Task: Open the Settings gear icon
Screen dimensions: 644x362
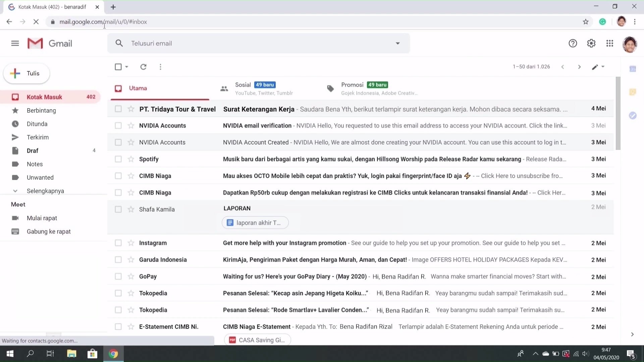Action: pyautogui.click(x=591, y=43)
